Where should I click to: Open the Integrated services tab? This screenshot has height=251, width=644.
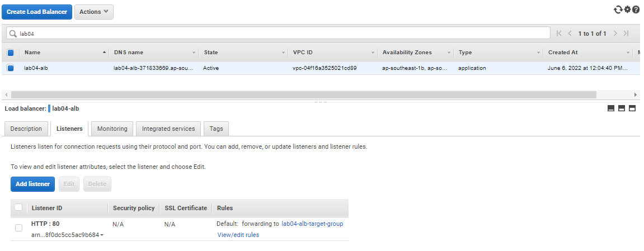click(x=168, y=129)
